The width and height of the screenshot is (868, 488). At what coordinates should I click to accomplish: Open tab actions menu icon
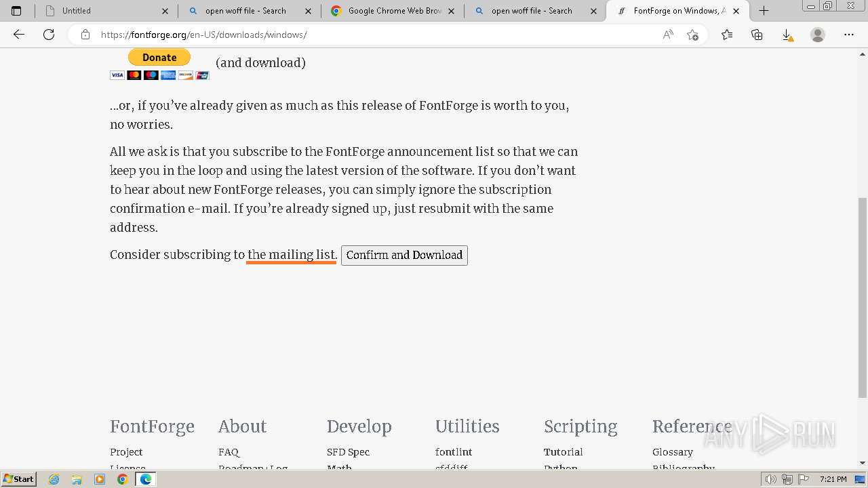(16, 11)
